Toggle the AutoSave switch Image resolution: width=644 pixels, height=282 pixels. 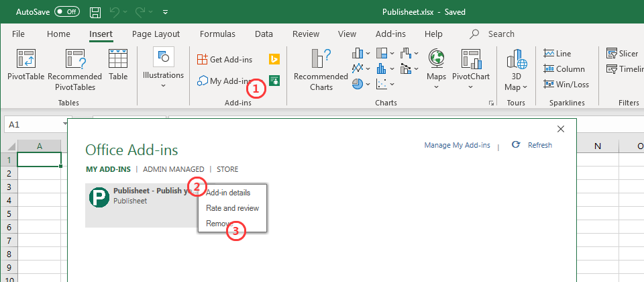[67, 12]
